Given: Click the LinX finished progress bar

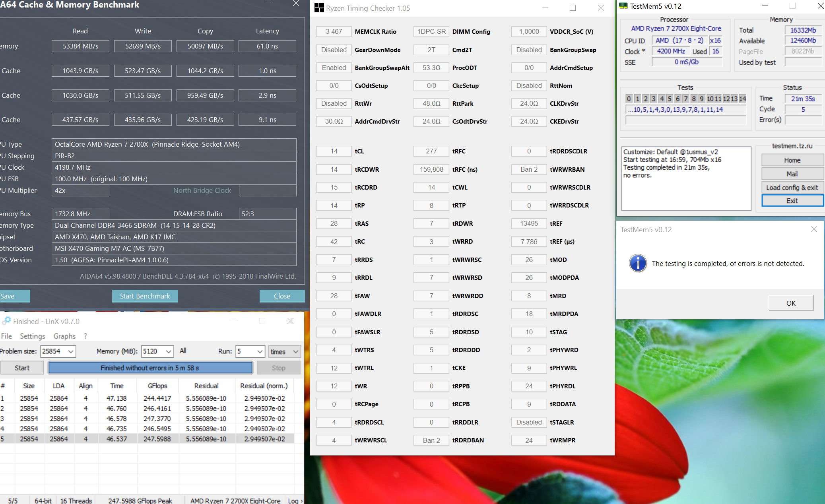Looking at the screenshot, I should [x=150, y=368].
